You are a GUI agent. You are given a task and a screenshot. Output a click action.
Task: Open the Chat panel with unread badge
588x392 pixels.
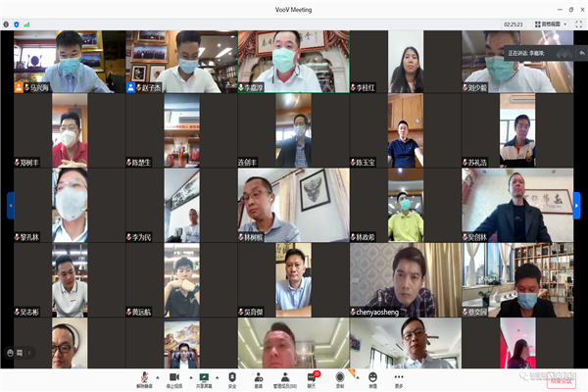pyautogui.click(x=313, y=377)
